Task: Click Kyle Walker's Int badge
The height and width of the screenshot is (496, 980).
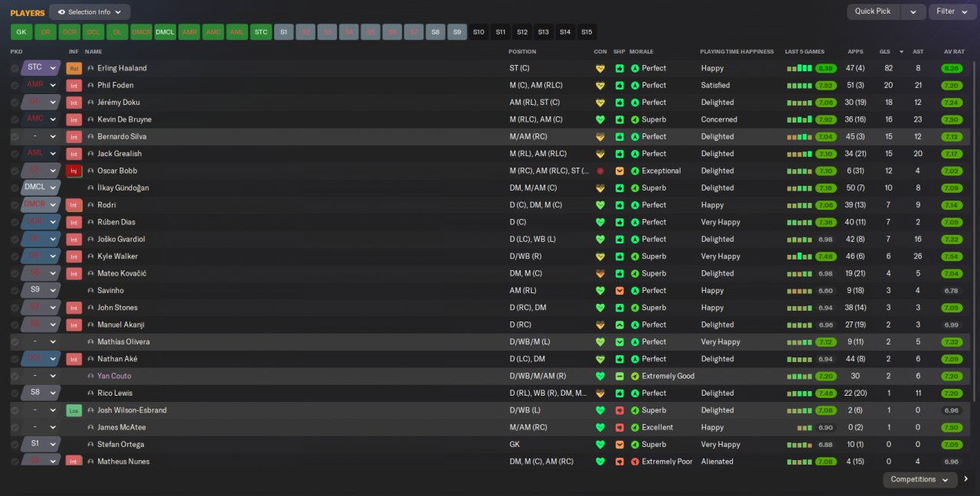Action: 74,256
